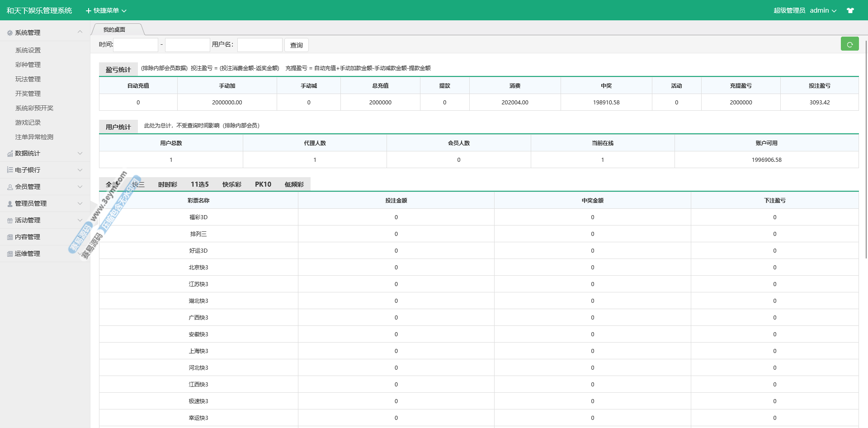This screenshot has width=868, height=428.
Task: Expand the 数据统计 menu chevron
Action: click(x=80, y=153)
